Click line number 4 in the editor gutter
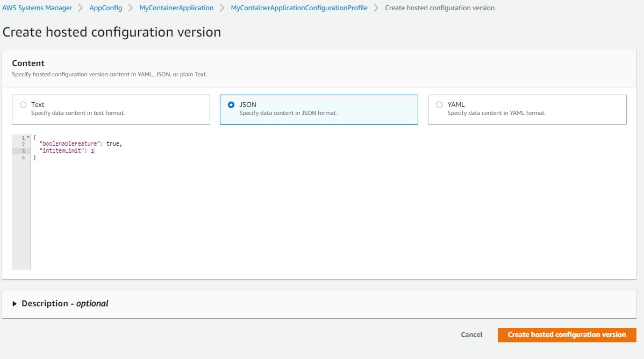Screen dimensions: 644x359 click(x=22, y=157)
